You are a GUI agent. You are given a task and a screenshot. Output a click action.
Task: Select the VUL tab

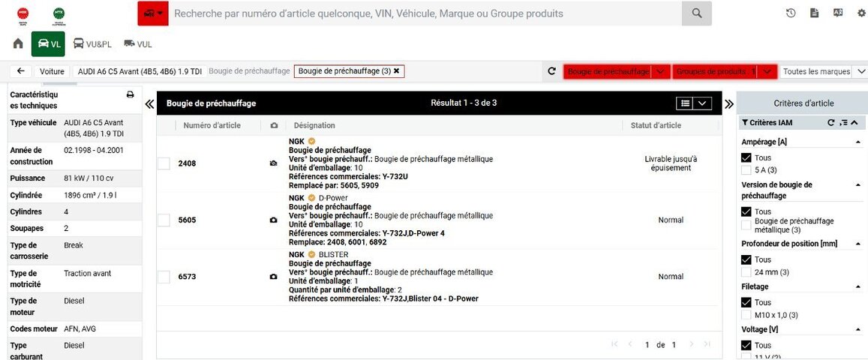coord(138,44)
